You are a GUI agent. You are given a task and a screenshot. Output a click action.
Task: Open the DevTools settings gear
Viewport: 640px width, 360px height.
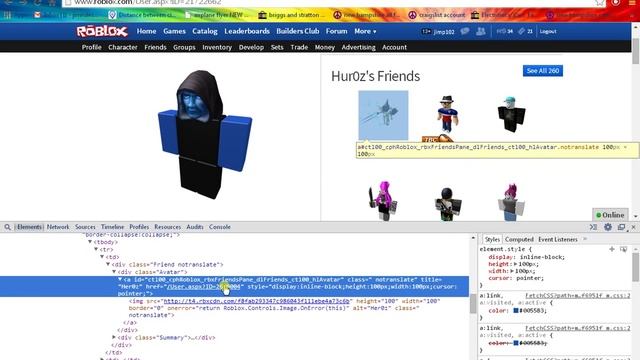(x=608, y=227)
